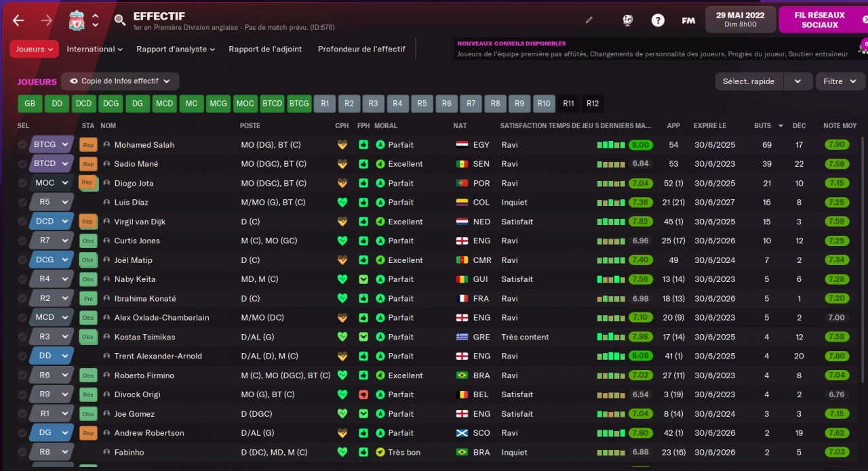
Task: Click the pencil edit icon
Action: 589,20
